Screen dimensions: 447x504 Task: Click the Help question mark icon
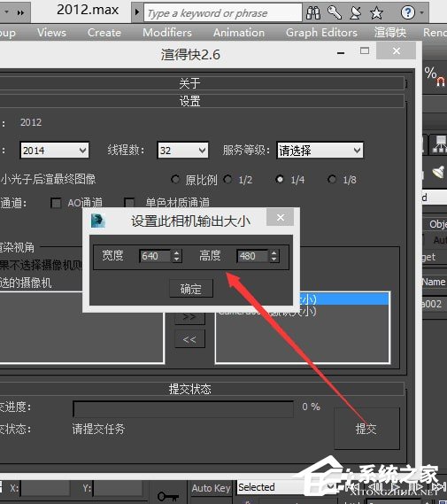point(407,13)
